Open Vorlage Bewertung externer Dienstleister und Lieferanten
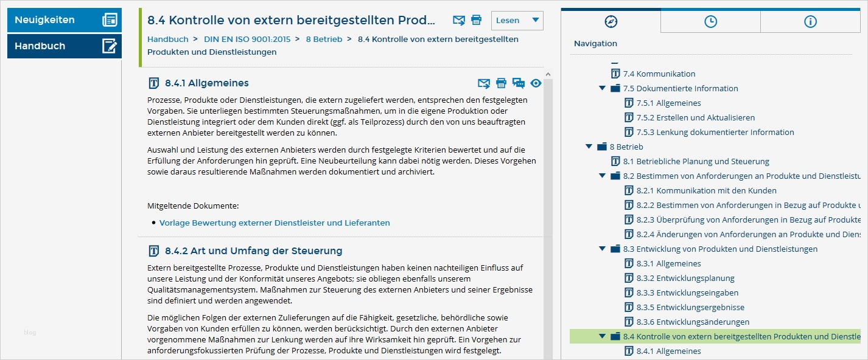The height and width of the screenshot is (360, 868). [275, 223]
